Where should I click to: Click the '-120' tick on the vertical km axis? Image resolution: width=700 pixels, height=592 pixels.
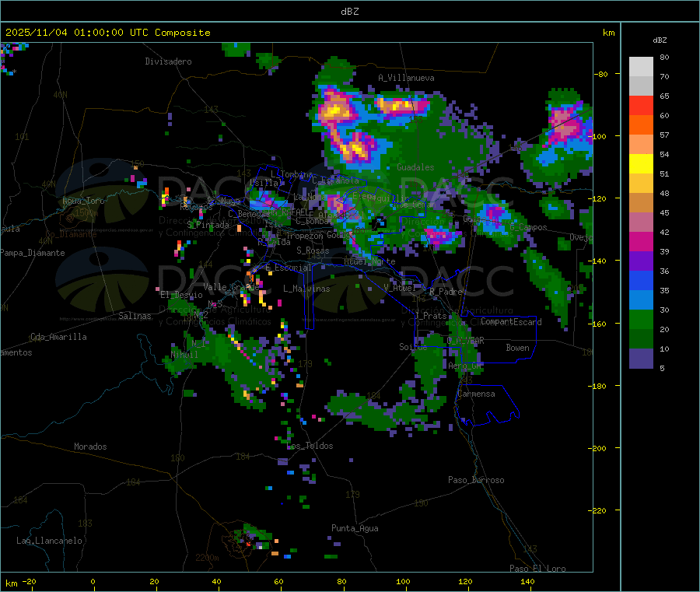[x=599, y=198]
